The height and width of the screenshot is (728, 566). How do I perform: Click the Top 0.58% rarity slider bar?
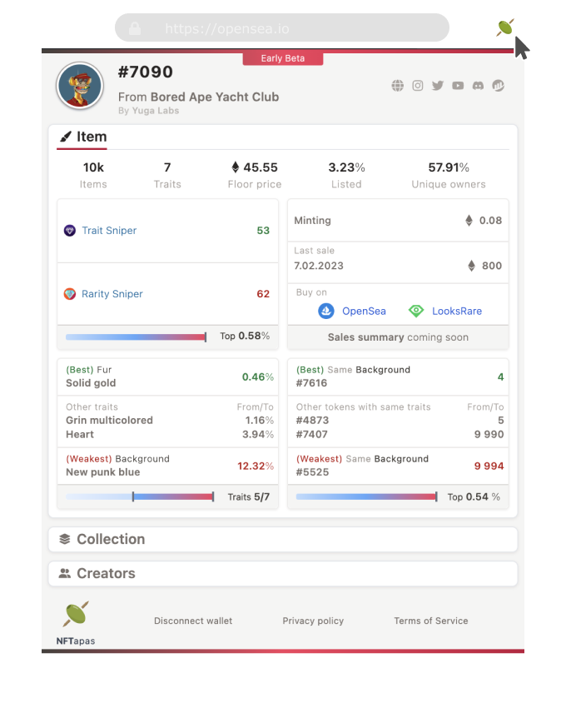(136, 337)
